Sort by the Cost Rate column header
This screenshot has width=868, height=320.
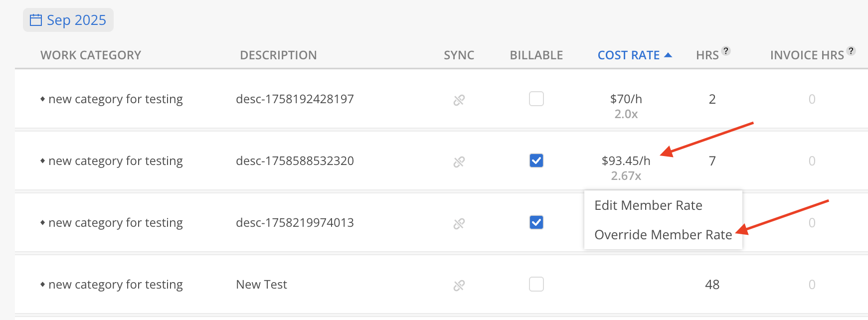pos(628,55)
